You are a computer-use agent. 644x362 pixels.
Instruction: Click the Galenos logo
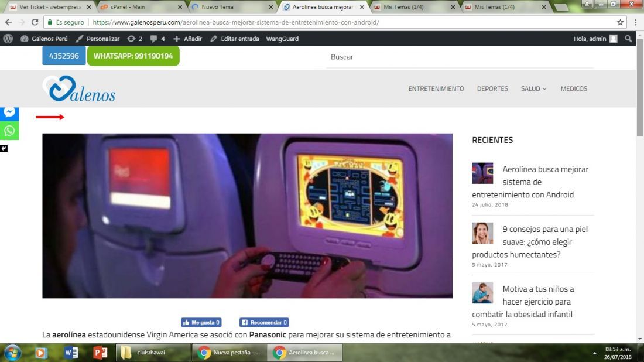pos(79,88)
